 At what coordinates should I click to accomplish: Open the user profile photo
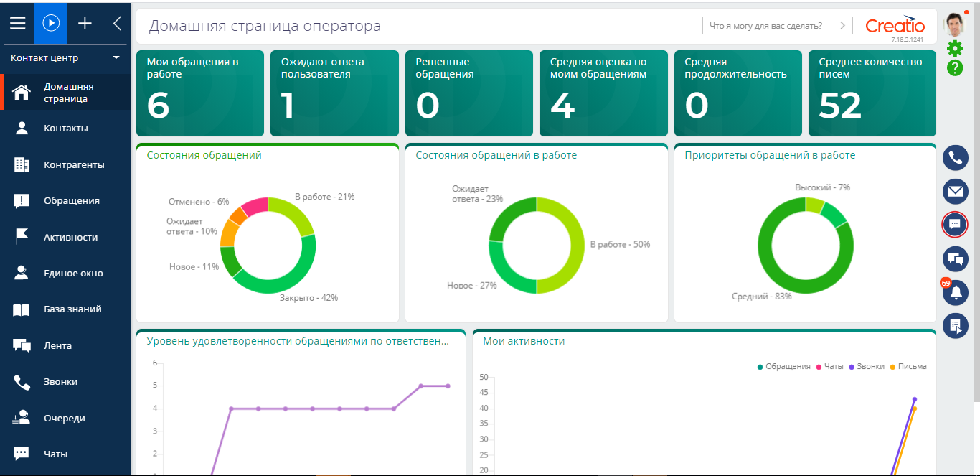(x=955, y=25)
